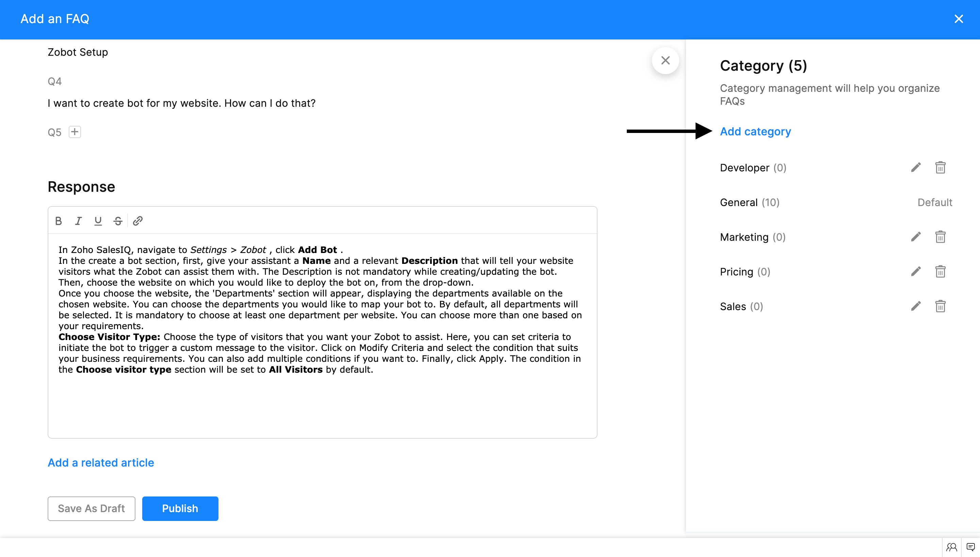Viewport: 980px width, 557px height.
Task: Add question Q5 using the plus icon
Action: [75, 132]
